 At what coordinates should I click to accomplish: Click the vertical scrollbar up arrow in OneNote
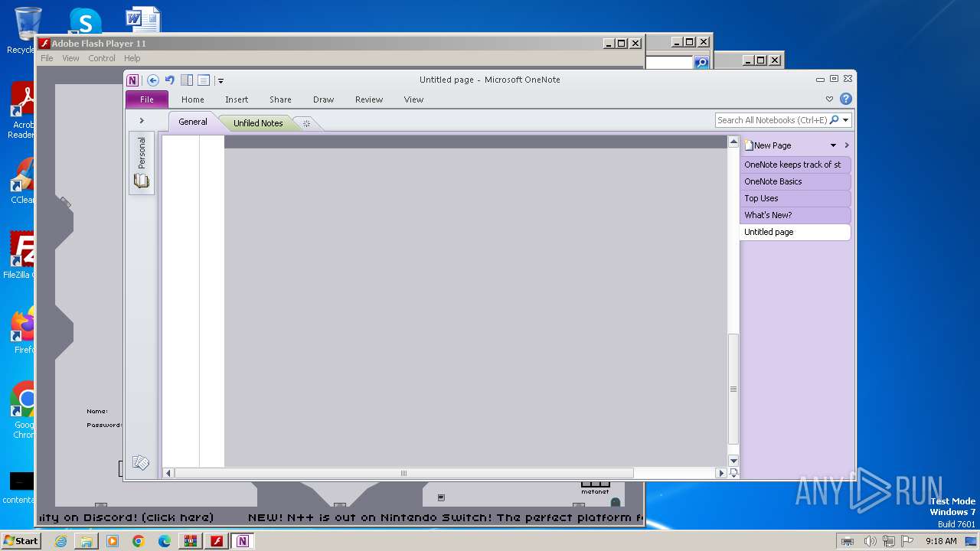(733, 142)
